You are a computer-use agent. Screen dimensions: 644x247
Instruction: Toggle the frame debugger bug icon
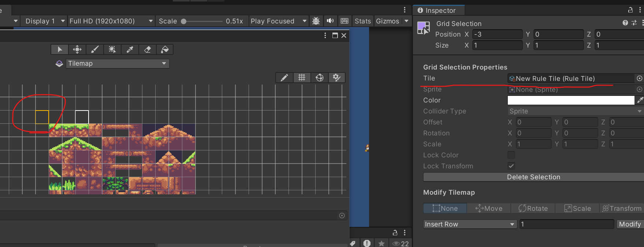point(316,21)
